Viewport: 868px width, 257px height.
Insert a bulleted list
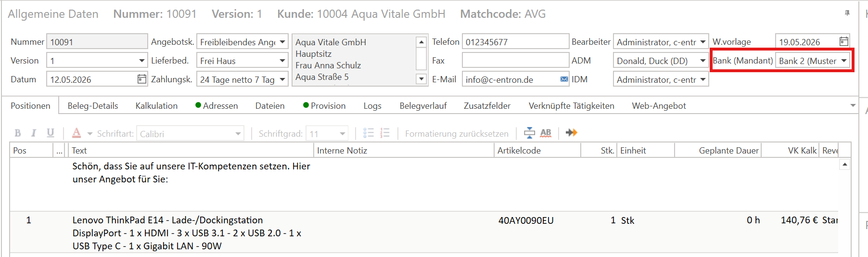[369, 133]
